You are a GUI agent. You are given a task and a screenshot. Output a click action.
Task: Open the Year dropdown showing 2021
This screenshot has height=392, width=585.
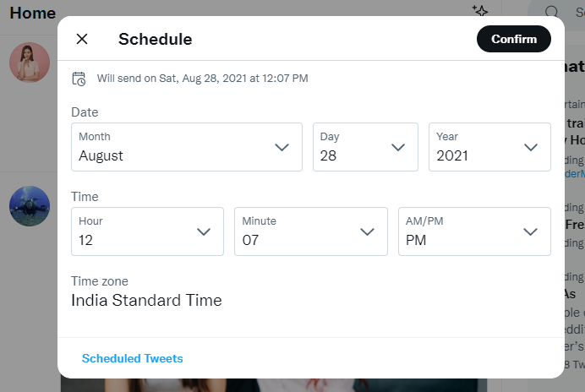[489, 147]
